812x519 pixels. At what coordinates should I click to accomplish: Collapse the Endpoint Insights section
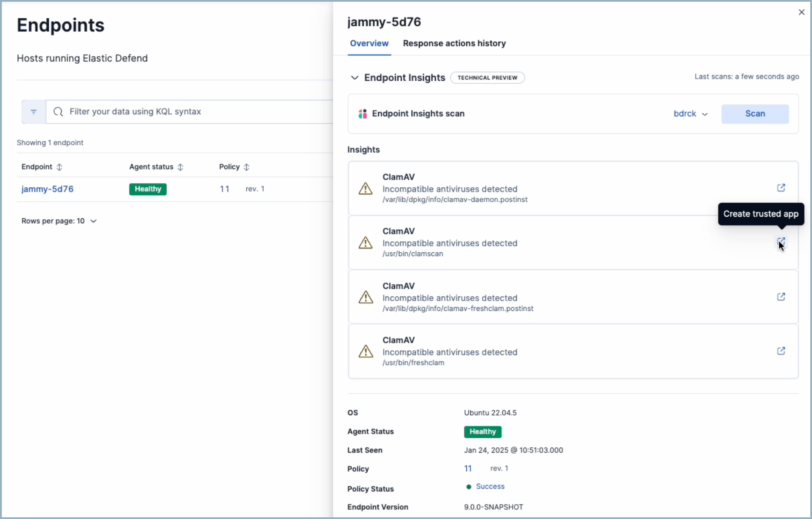click(x=355, y=78)
